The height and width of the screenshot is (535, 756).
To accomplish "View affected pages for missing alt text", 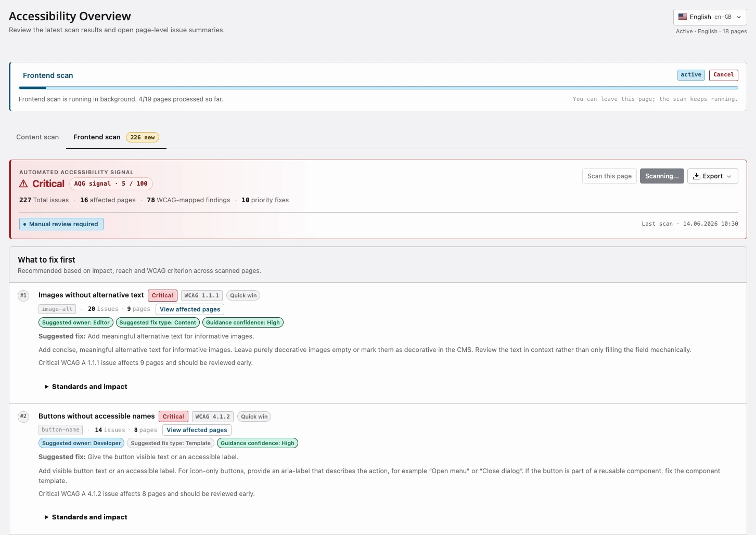I will (190, 309).
